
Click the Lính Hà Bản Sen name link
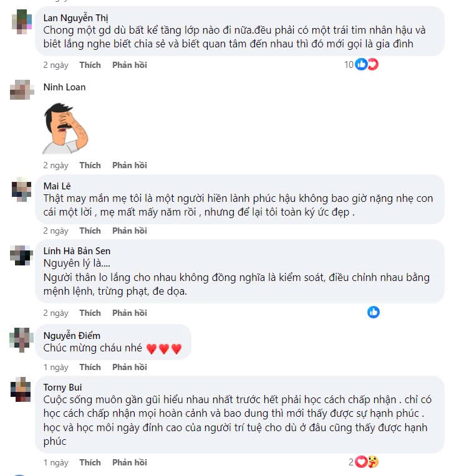[x=77, y=250]
